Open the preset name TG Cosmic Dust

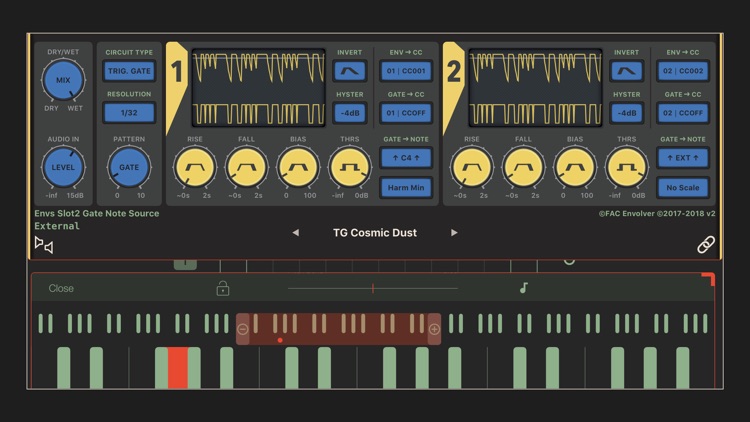[375, 233]
